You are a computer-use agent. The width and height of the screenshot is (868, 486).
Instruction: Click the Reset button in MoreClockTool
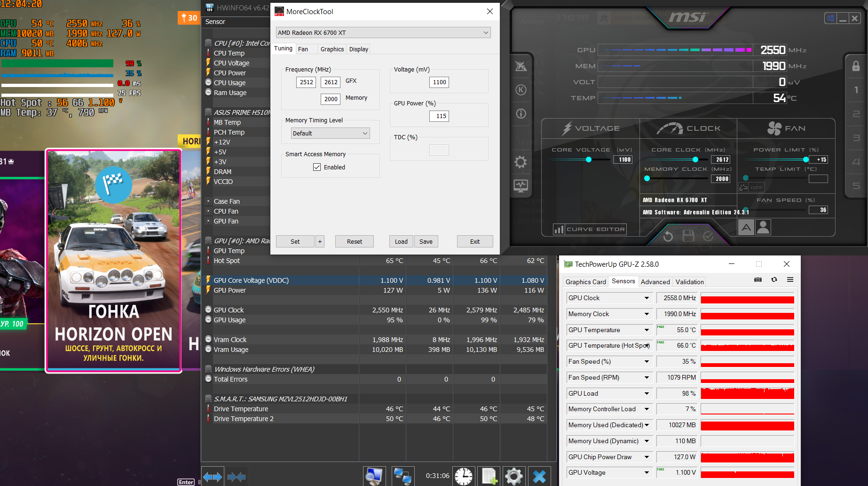pos(355,241)
